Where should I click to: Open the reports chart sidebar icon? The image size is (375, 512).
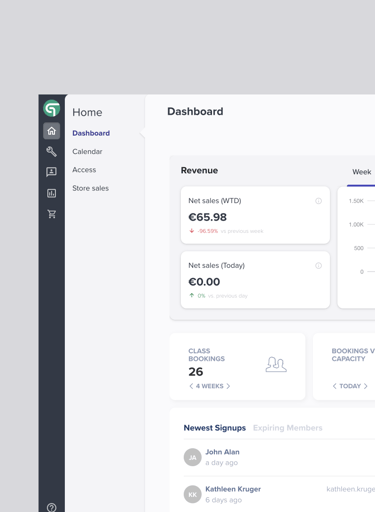click(x=51, y=193)
